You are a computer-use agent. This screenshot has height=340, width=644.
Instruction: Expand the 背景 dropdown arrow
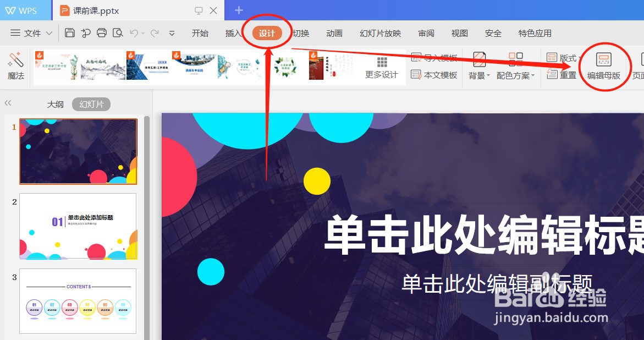pyautogui.click(x=488, y=75)
